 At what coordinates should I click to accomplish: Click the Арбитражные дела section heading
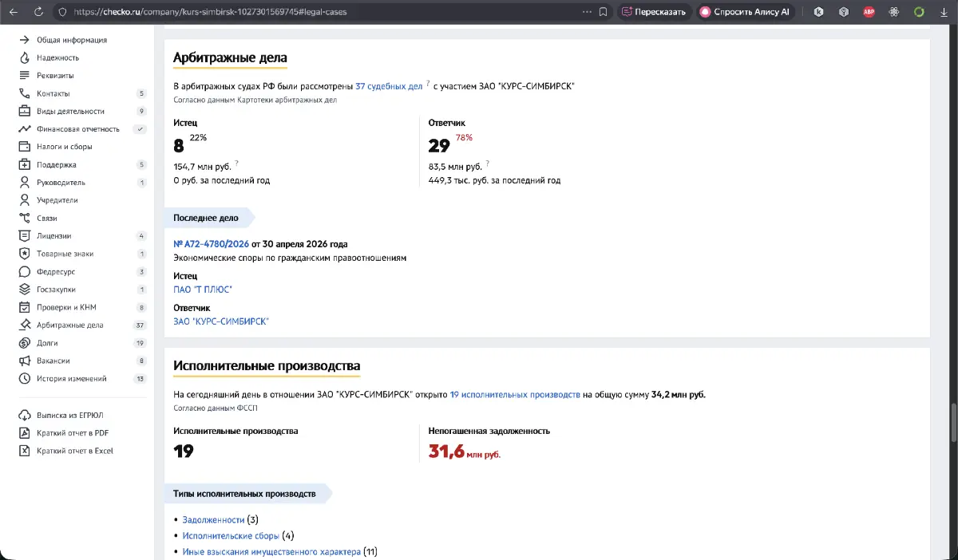point(230,58)
